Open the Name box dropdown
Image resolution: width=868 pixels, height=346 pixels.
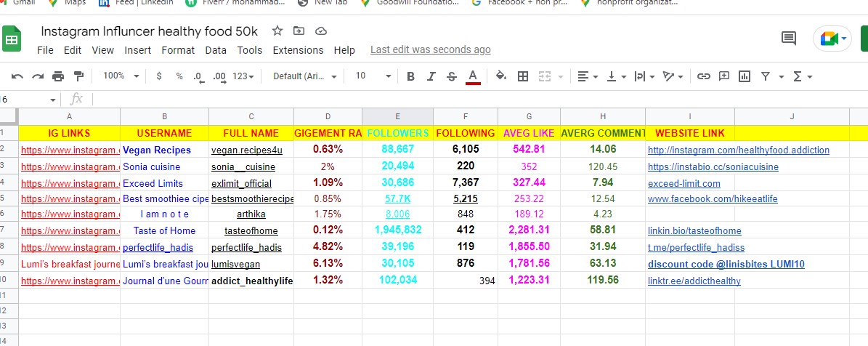[x=52, y=100]
